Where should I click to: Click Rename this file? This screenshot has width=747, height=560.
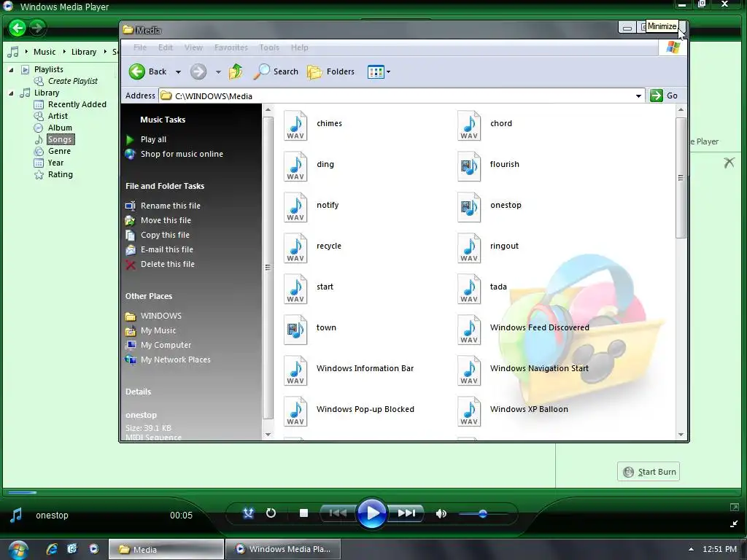[163, 206]
